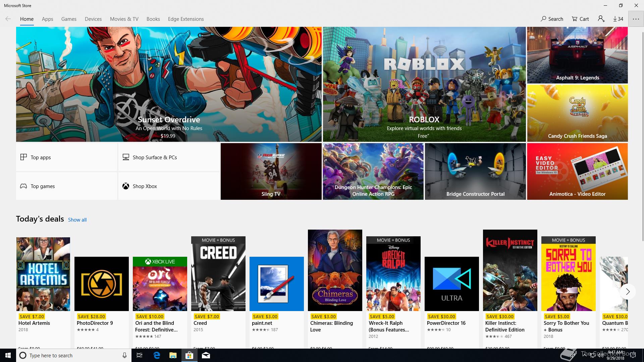644x362 pixels.
Task: Click Microsoft Store taskbar icon
Action: (189, 355)
